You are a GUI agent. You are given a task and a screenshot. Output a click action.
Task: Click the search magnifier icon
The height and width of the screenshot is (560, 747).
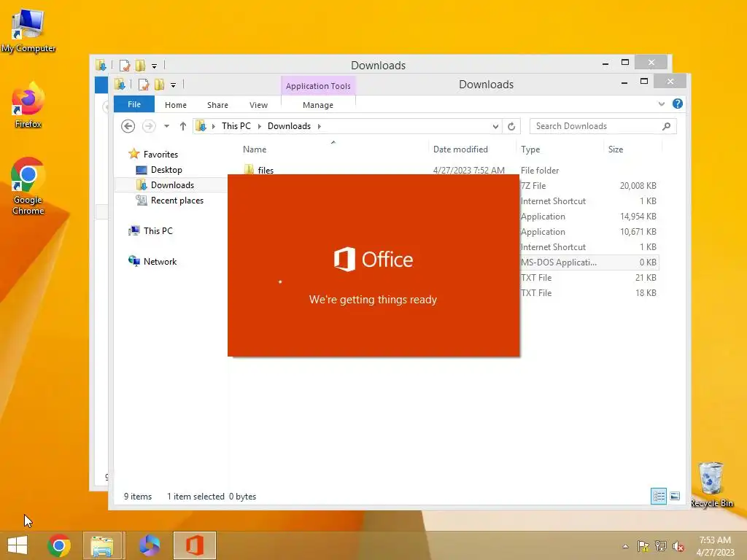tap(667, 125)
